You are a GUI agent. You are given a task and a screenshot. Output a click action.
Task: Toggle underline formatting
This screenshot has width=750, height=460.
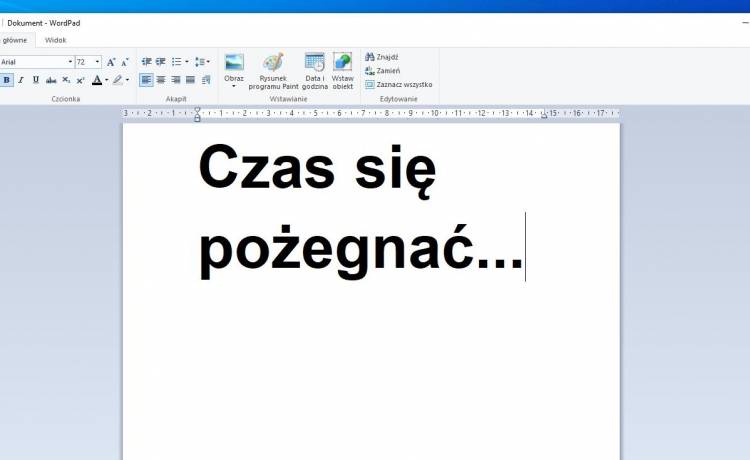(x=36, y=80)
